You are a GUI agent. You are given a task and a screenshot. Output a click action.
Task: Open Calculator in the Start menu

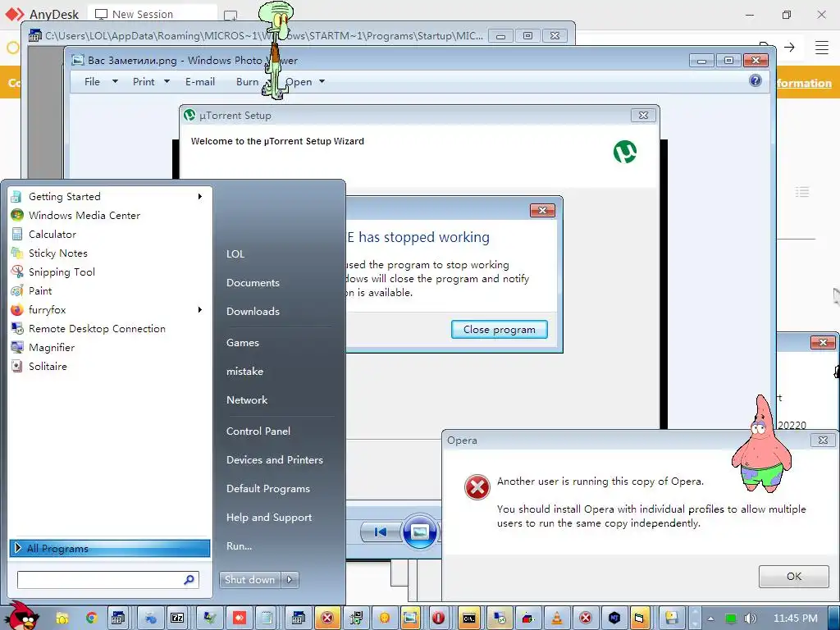pos(110,234)
